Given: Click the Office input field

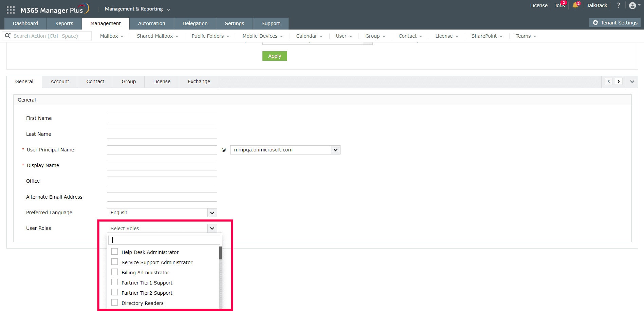Looking at the screenshot, I should pos(162,181).
